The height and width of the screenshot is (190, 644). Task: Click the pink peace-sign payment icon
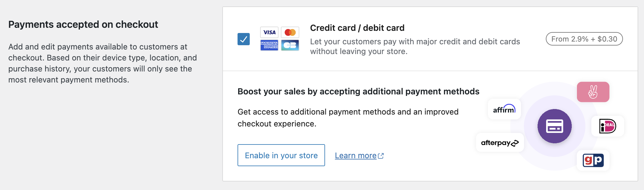coord(592,92)
